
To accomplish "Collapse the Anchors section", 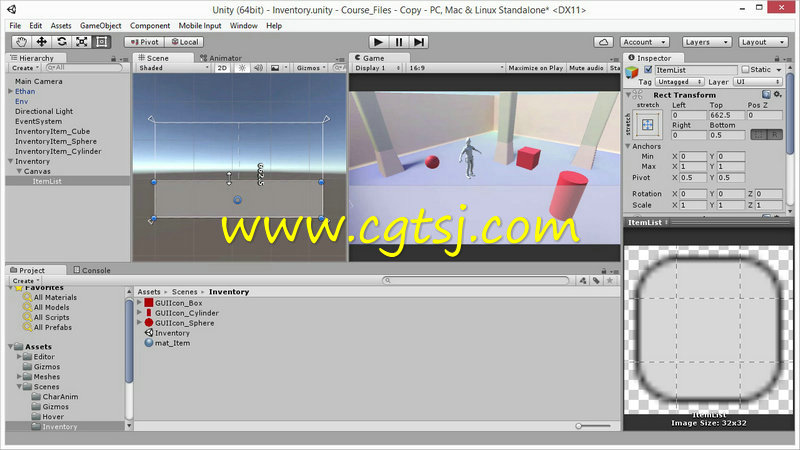I will (628, 146).
